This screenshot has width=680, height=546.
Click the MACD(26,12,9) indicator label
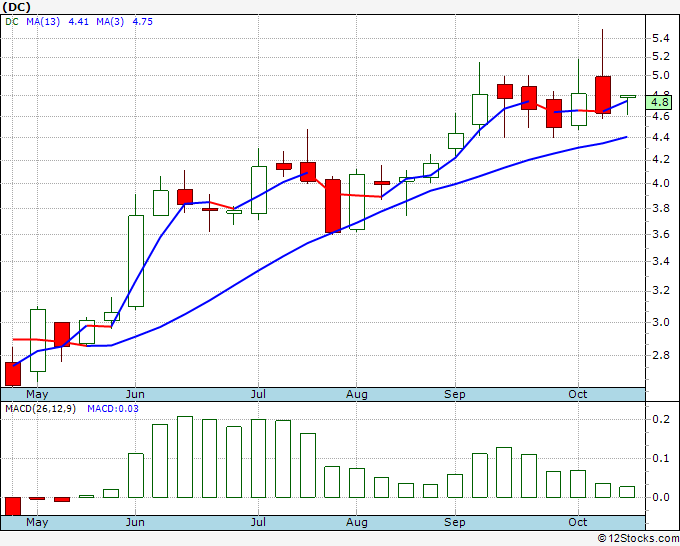pyautogui.click(x=40, y=409)
